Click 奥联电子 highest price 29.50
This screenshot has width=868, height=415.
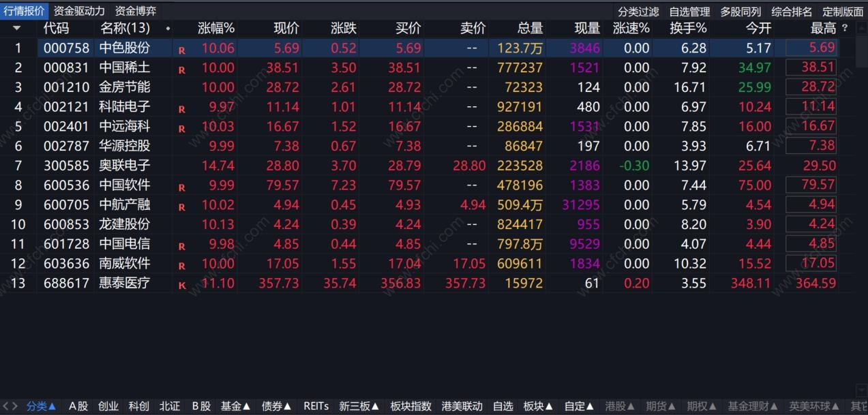tap(820, 166)
